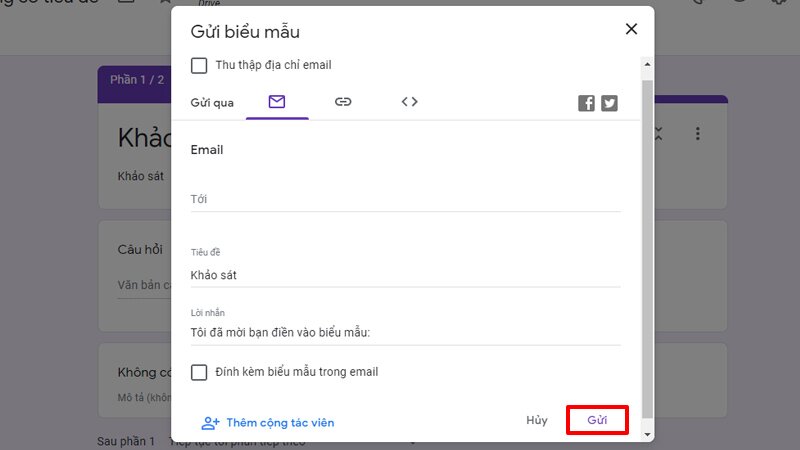Select the email send tab icon
The image size is (800, 450).
pos(277,102)
